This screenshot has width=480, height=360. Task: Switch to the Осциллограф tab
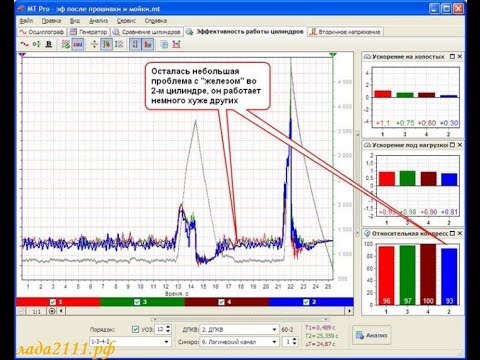(x=42, y=32)
